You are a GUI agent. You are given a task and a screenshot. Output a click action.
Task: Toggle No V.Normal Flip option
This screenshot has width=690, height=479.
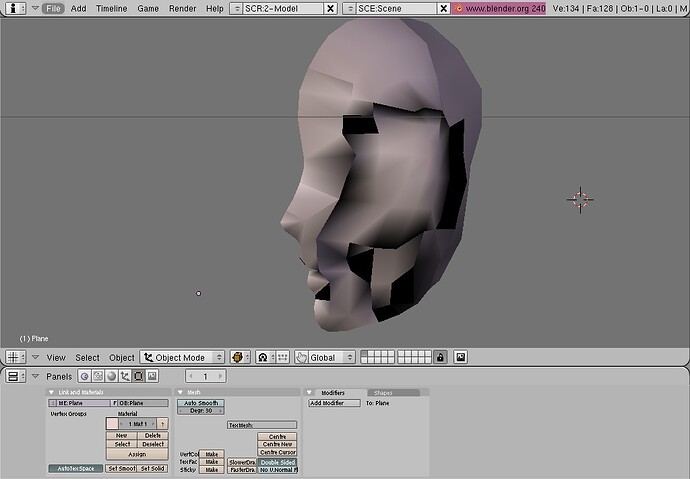(277, 470)
